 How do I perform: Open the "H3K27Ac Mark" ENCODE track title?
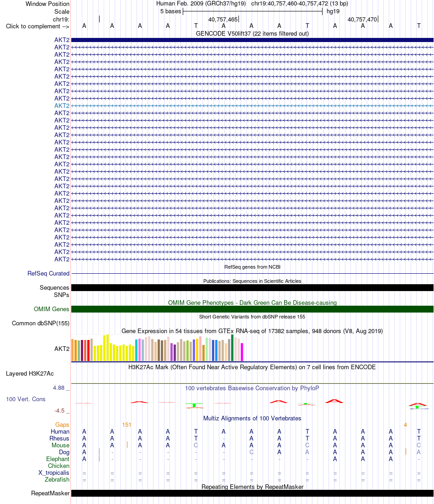coord(252,367)
